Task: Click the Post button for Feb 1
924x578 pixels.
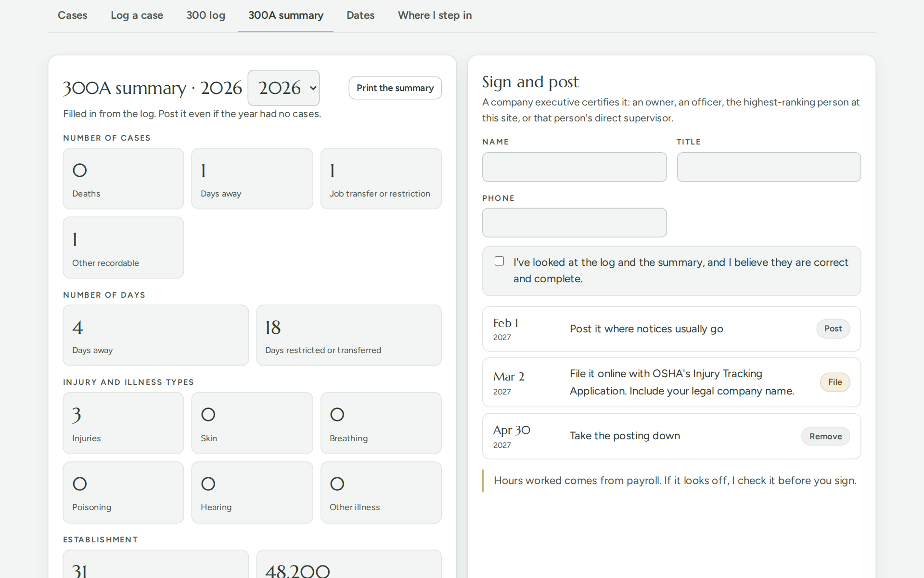Action: click(x=833, y=328)
